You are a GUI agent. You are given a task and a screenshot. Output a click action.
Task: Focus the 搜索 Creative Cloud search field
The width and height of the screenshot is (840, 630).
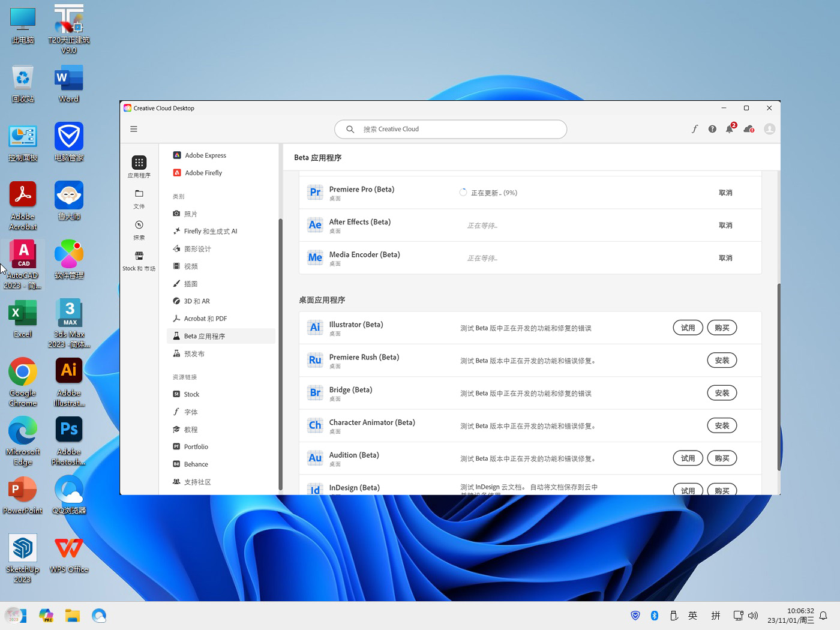tap(451, 129)
